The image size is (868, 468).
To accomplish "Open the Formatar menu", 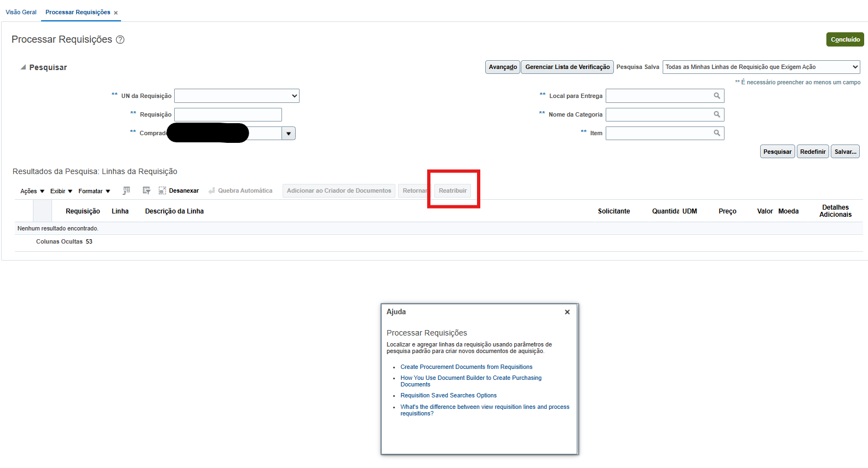I will tap(94, 191).
